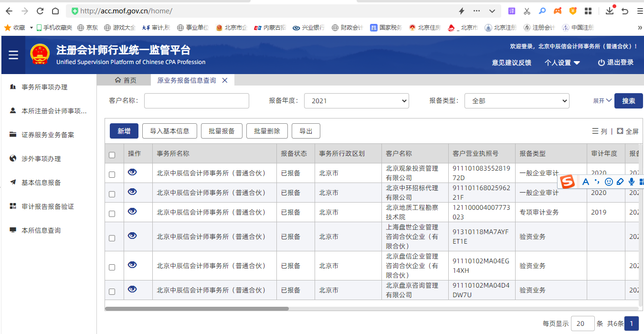Image resolution: width=644 pixels, height=334 pixels.
Task: Click browser refresh icon
Action: point(40,11)
